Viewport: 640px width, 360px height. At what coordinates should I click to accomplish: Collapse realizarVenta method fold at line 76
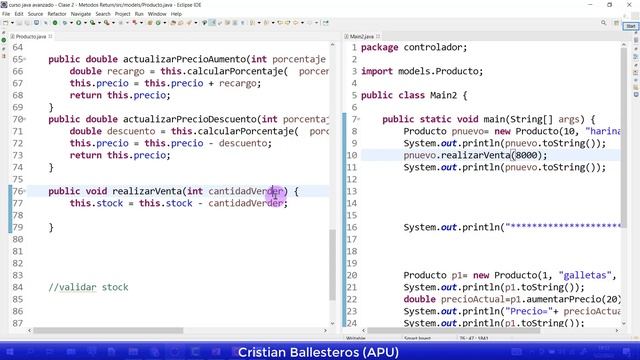coord(25,191)
